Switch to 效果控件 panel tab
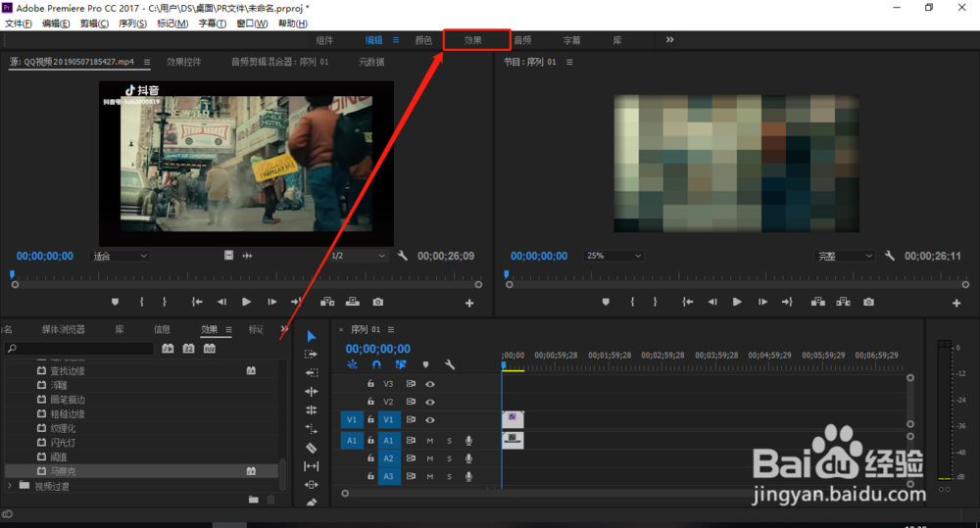The height and width of the screenshot is (528, 980). 184,62
